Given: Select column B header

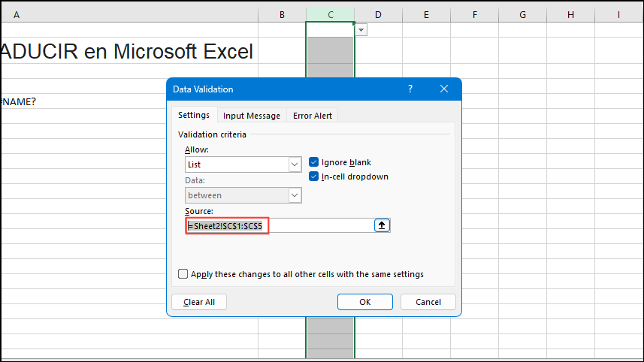Looking at the screenshot, I should point(282,15).
